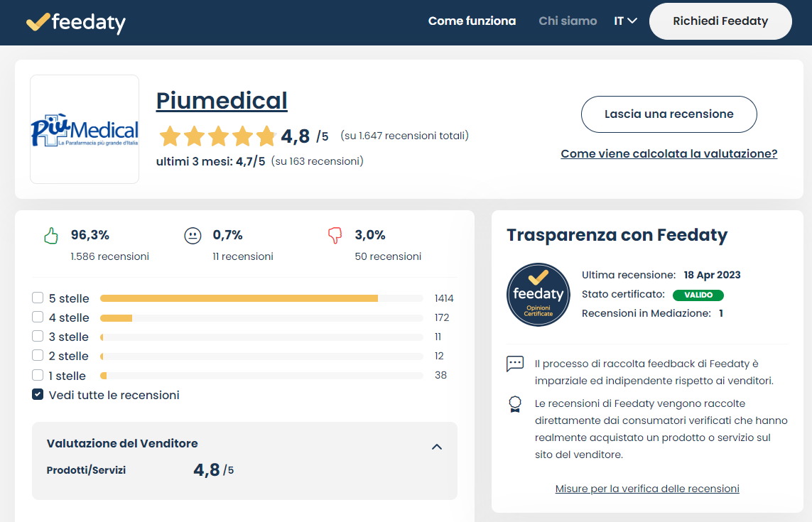Click the neutral face reviews icon
This screenshot has width=812, height=522.
pyautogui.click(x=193, y=236)
